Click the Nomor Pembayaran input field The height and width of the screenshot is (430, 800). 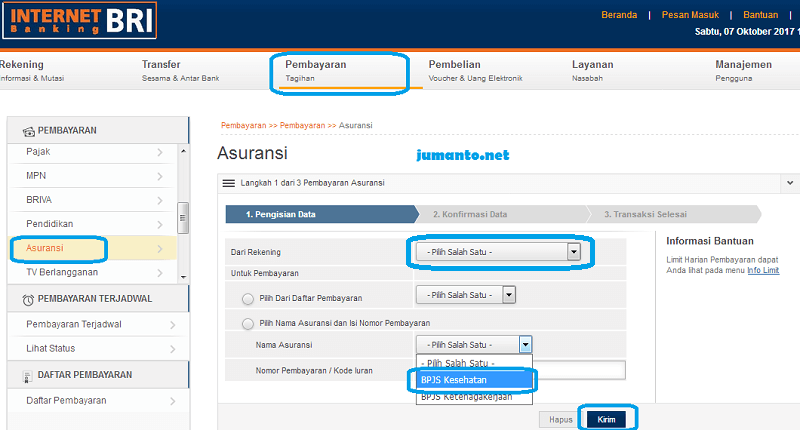click(x=579, y=370)
